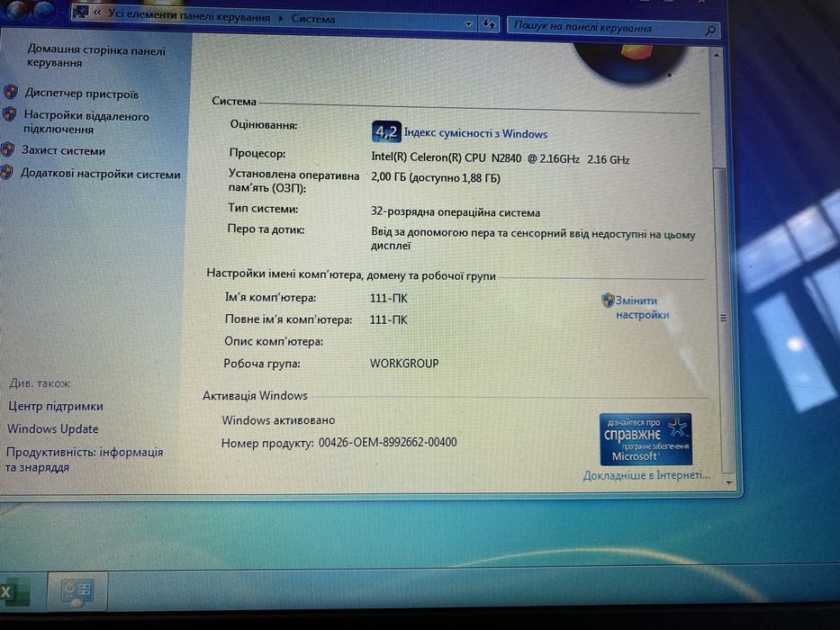Image resolution: width=840 pixels, height=630 pixels.
Task: Click Змінити настройки link
Action: point(642,308)
